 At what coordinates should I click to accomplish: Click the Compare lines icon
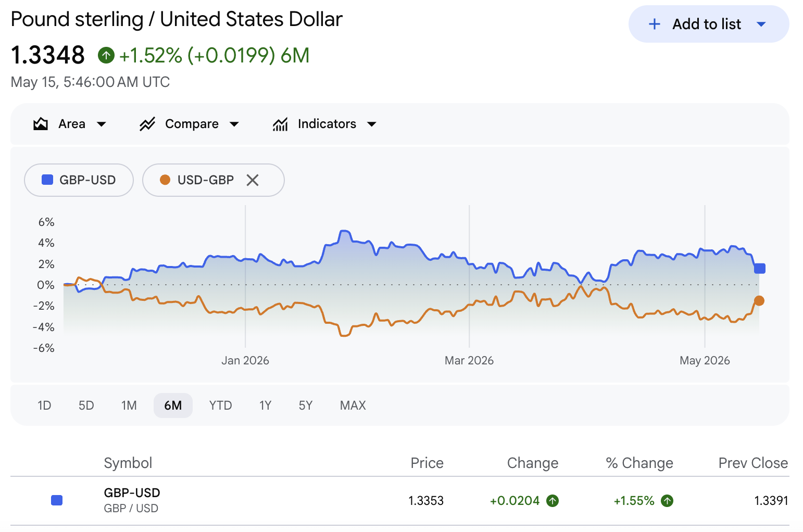click(147, 124)
